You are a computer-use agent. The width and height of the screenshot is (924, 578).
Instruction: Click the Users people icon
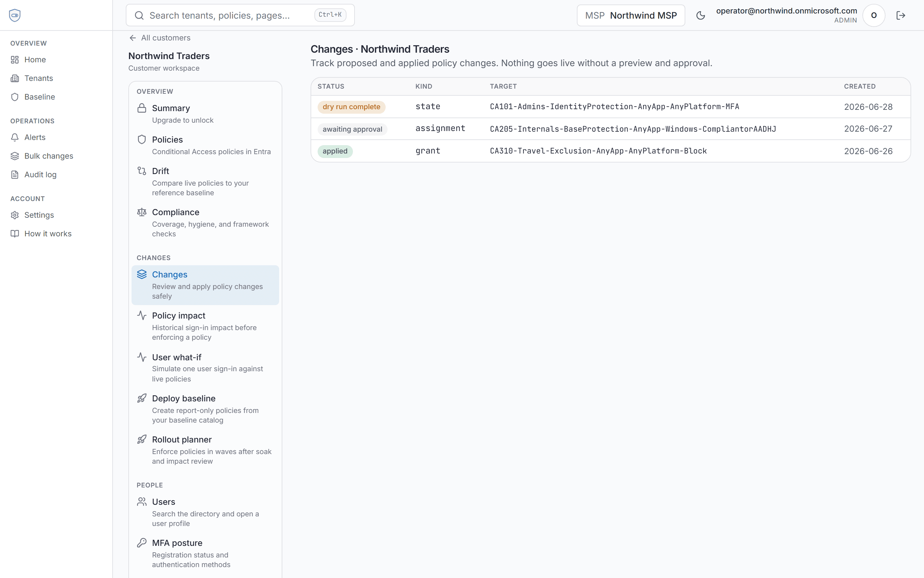[x=142, y=502]
